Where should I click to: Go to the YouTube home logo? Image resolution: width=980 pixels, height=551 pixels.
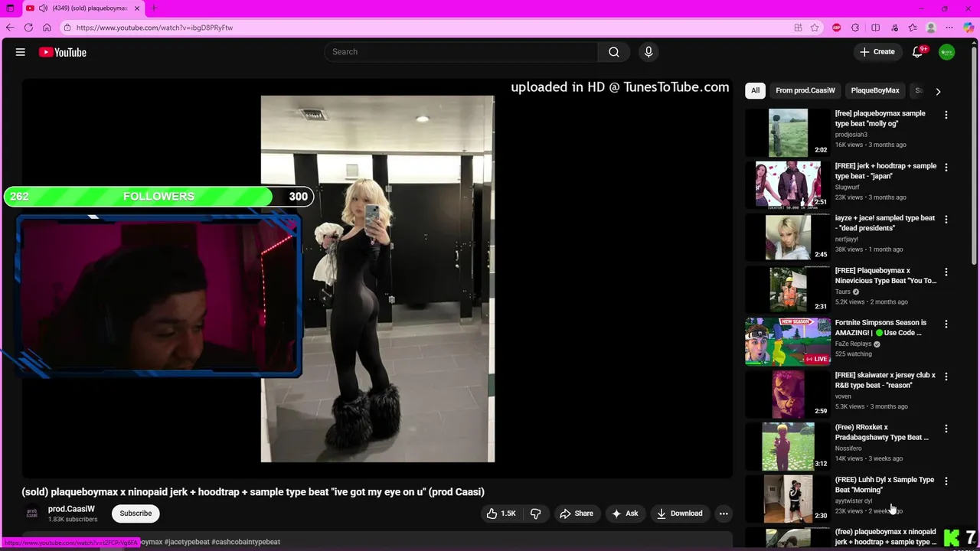[63, 52]
